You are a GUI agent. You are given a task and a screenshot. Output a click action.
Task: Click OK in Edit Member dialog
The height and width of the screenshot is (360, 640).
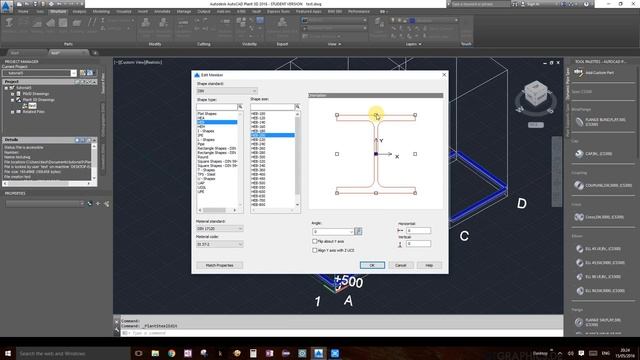372,265
